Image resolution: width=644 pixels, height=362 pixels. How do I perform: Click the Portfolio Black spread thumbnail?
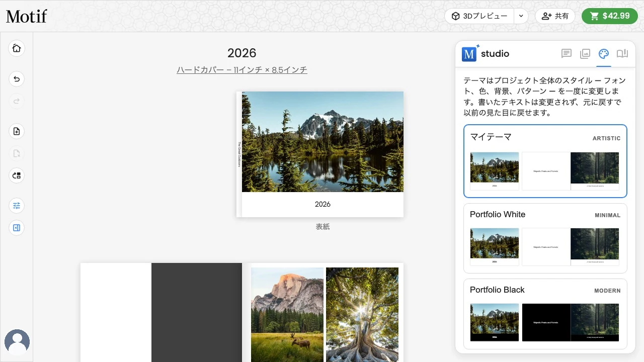pyautogui.click(x=571, y=322)
